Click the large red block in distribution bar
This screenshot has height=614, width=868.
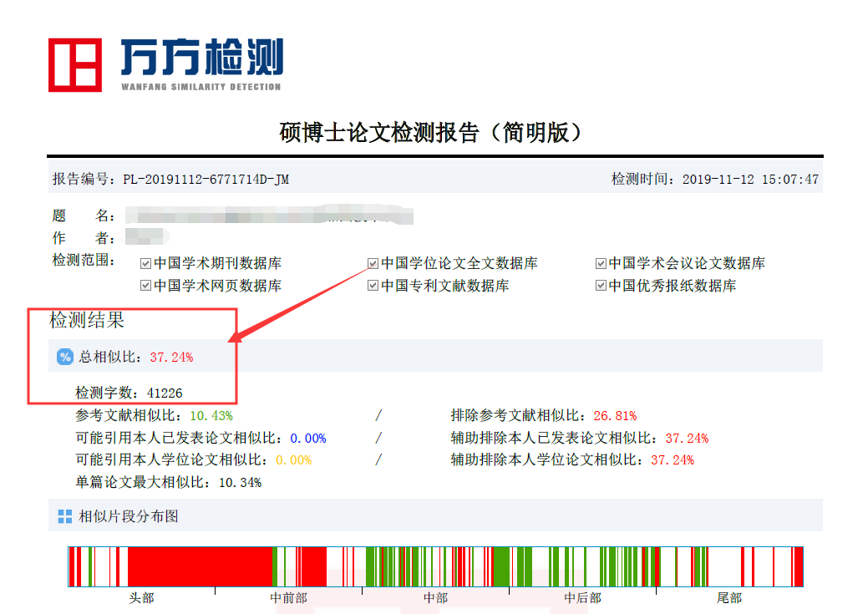click(x=200, y=566)
